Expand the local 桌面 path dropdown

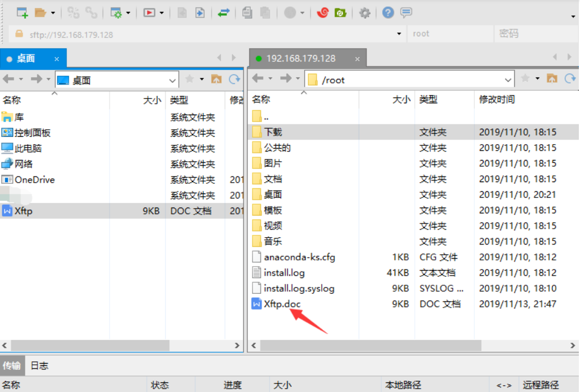click(x=173, y=80)
